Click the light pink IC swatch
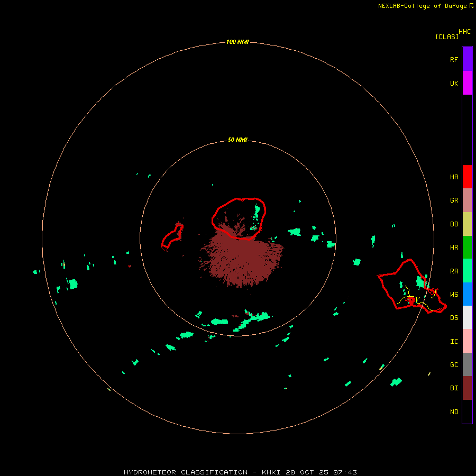476x476 pixels. pyautogui.click(x=467, y=341)
